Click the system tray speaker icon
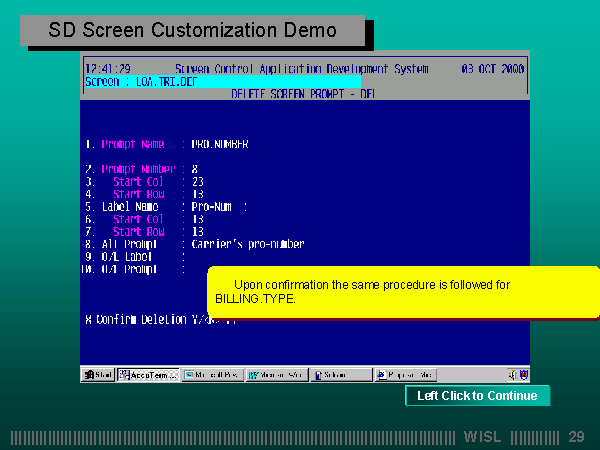Image resolution: width=600 pixels, height=450 pixels. click(511, 375)
